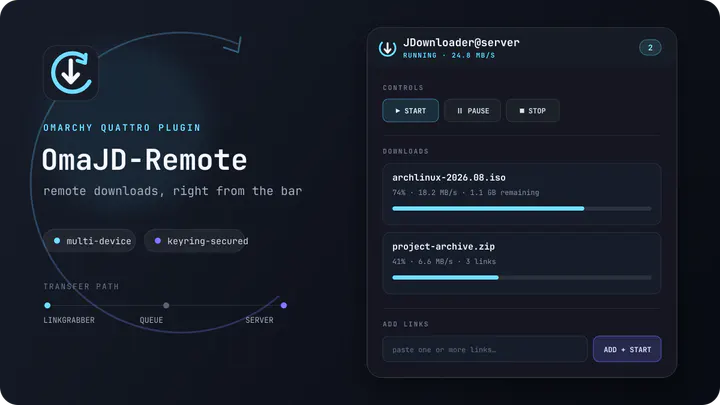720x405 pixels.
Task: Stop downloads with the STOP button
Action: [533, 111]
